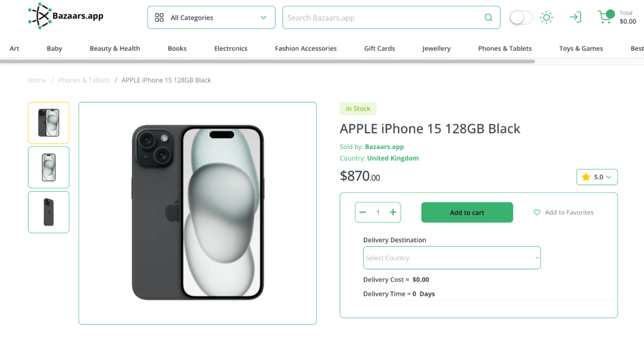Expand the Select Country dropdown
Viewport: 644px width, 341px height.
tap(451, 258)
